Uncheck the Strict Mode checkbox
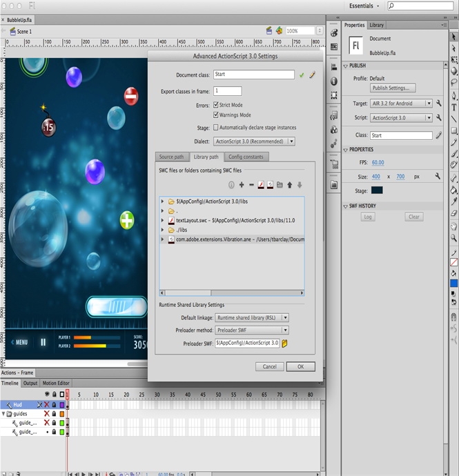Image resolution: width=459 pixels, height=476 pixels. [216, 106]
